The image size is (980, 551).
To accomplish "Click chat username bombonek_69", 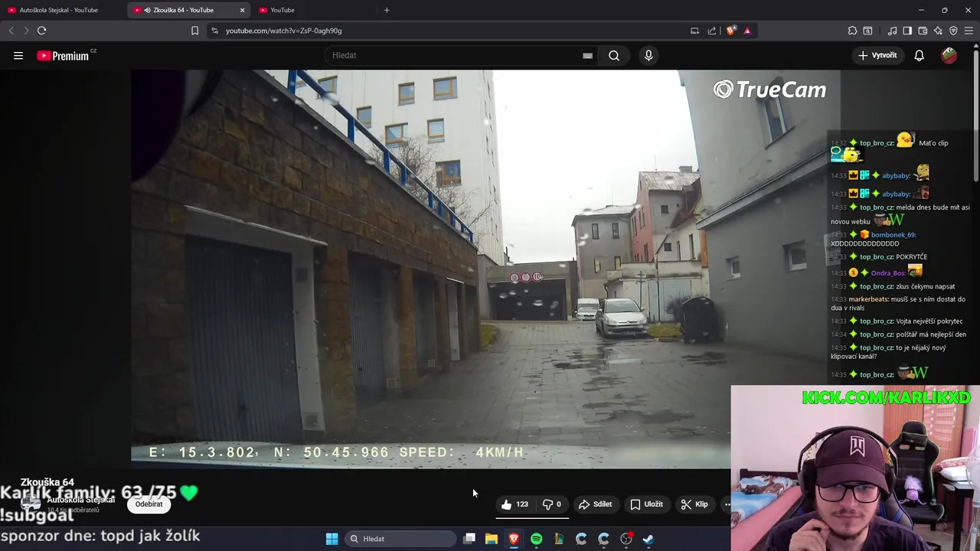I will pyautogui.click(x=893, y=235).
